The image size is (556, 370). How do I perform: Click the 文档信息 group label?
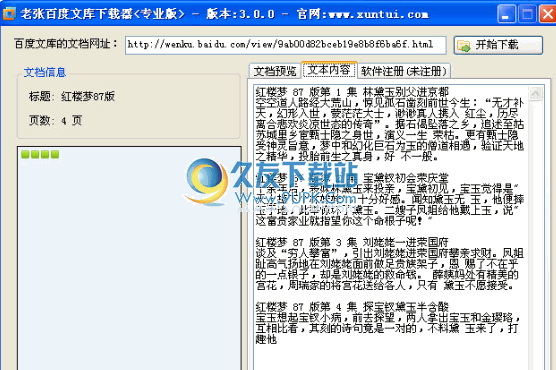click(45, 72)
